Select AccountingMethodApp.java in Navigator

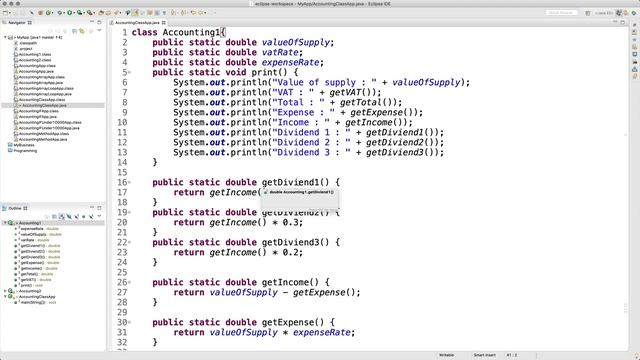click(x=43, y=139)
